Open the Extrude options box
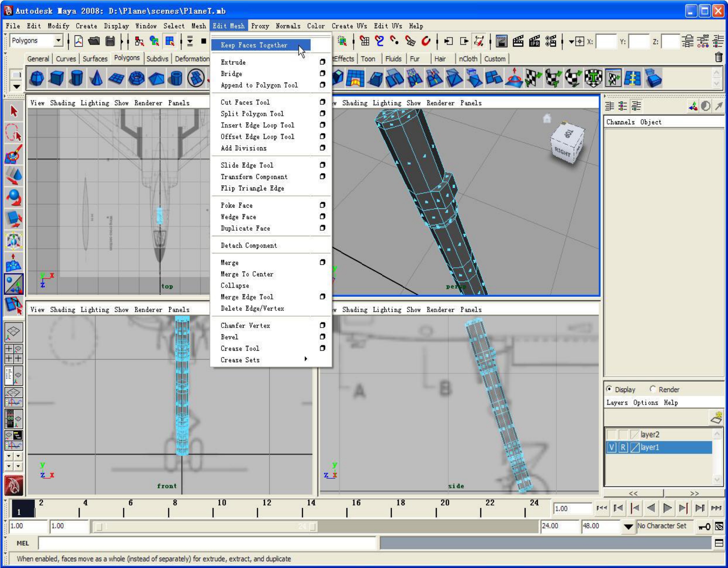 [322, 62]
